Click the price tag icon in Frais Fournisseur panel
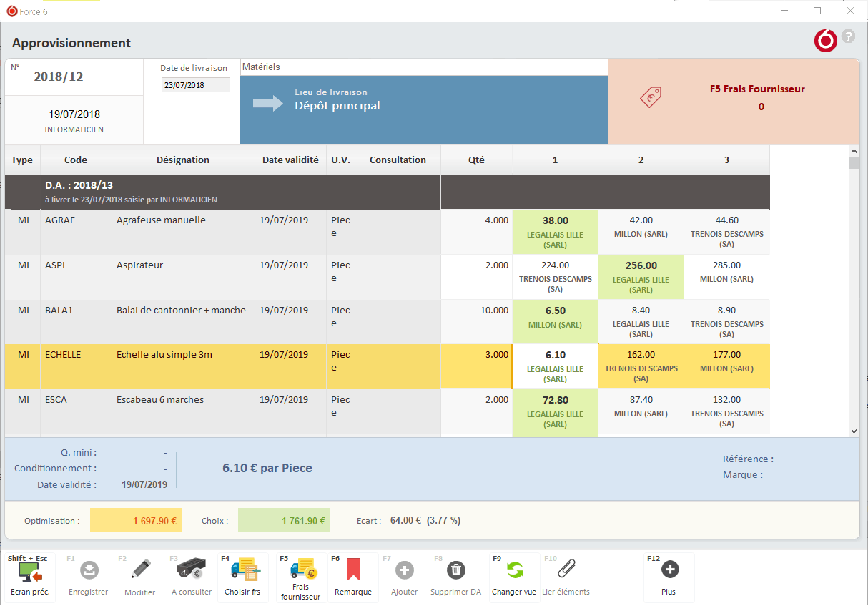868x606 pixels. 651,97
